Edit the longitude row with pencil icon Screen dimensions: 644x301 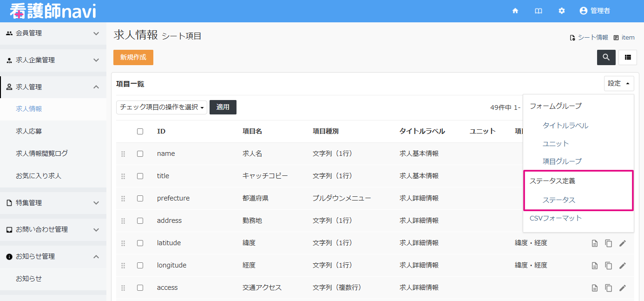[623, 265]
